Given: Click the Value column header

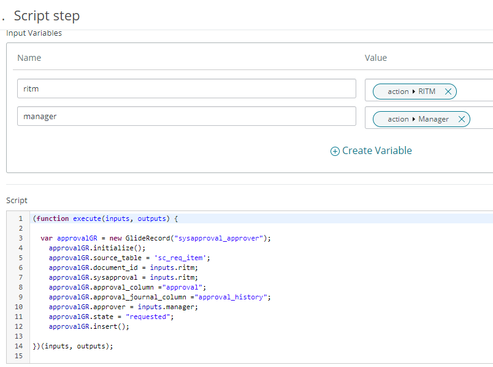Looking at the screenshot, I should click(376, 58).
